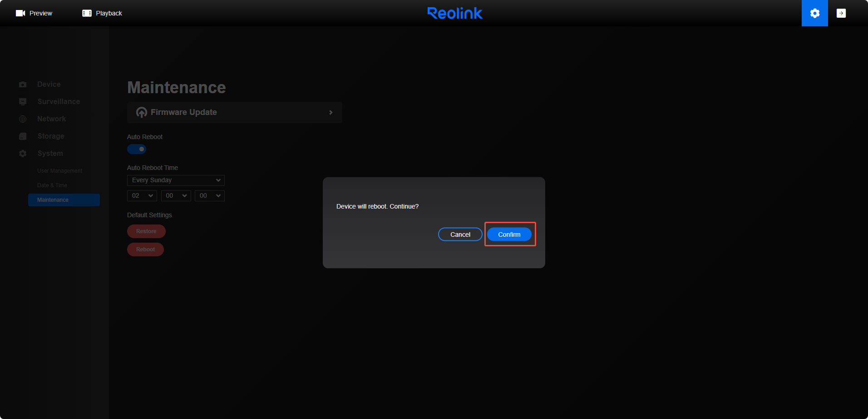The width and height of the screenshot is (868, 419).
Task: Open the Every Sunday dropdown
Action: point(175,180)
